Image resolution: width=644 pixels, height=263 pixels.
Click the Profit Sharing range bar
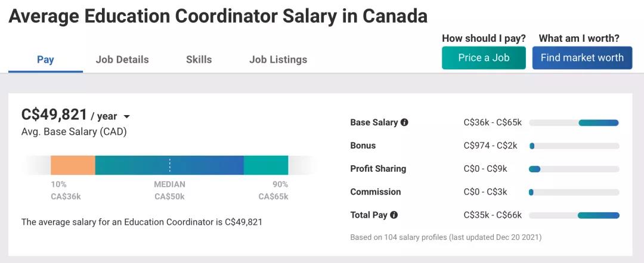coord(534,169)
